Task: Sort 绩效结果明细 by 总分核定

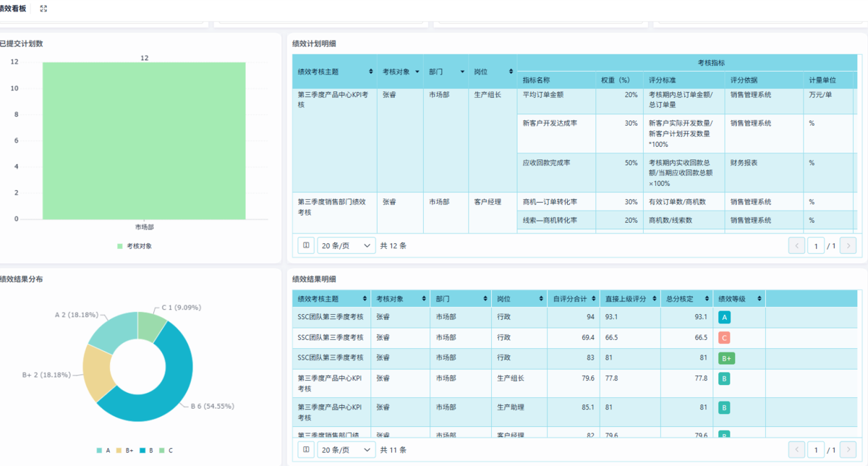Action: (x=706, y=299)
